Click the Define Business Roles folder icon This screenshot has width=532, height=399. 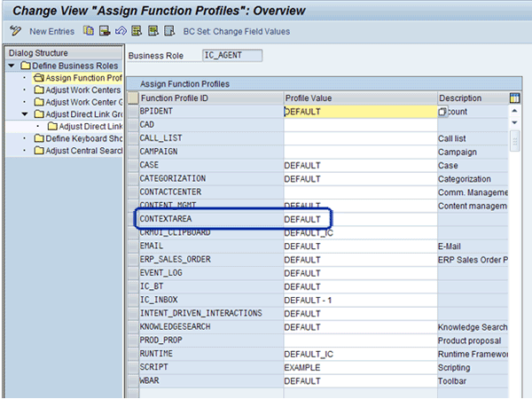coord(26,66)
